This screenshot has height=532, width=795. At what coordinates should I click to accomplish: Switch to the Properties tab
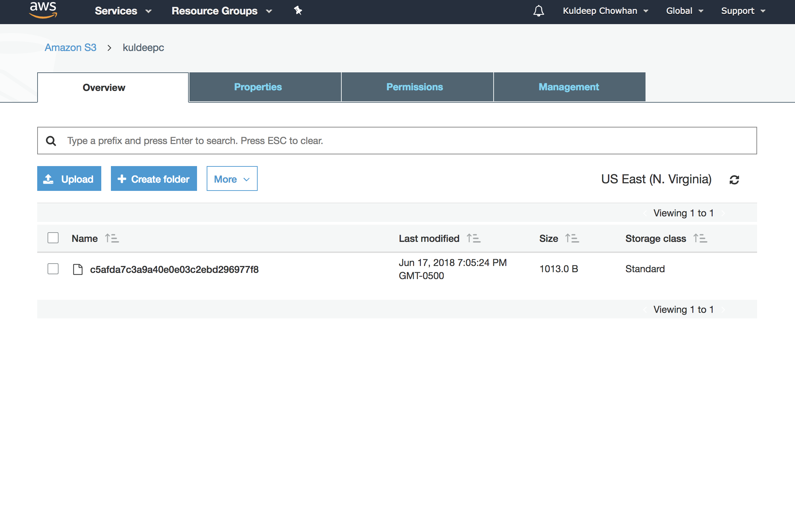(265, 87)
